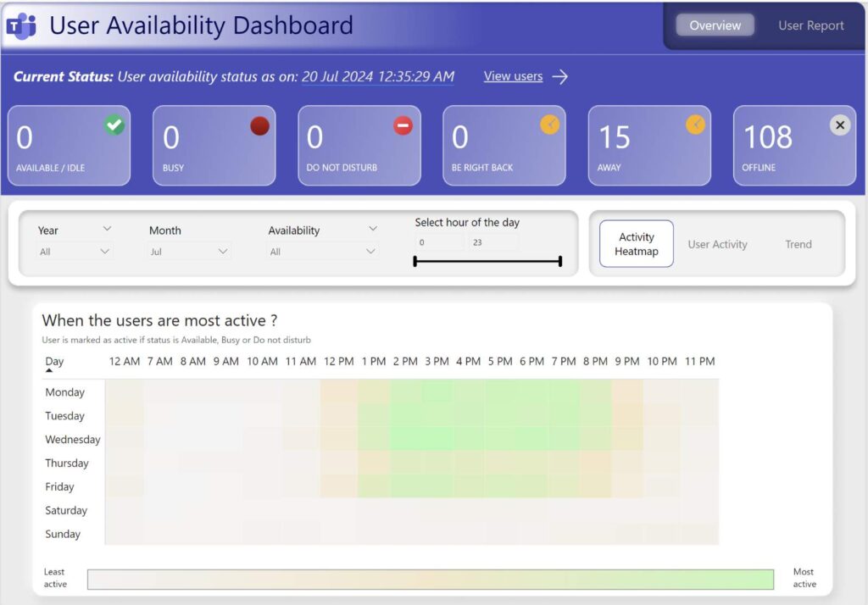The width and height of the screenshot is (868, 605).
Task: Expand the Year filter header chevron
Action: 107,229
